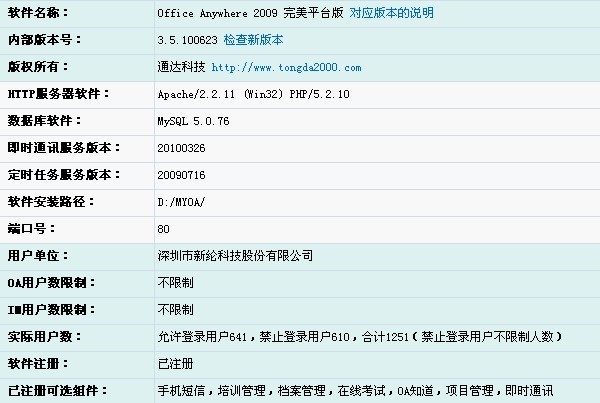Click the 即时通讯服务版本 label
This screenshot has height=403, width=600.
[x=64, y=148]
